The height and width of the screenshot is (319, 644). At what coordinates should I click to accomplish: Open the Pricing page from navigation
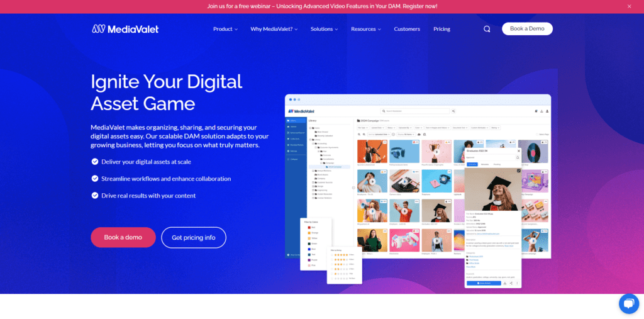441,29
